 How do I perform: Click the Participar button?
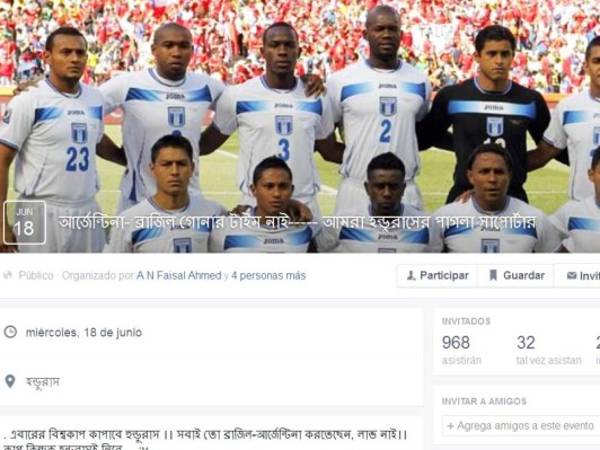[x=437, y=276]
